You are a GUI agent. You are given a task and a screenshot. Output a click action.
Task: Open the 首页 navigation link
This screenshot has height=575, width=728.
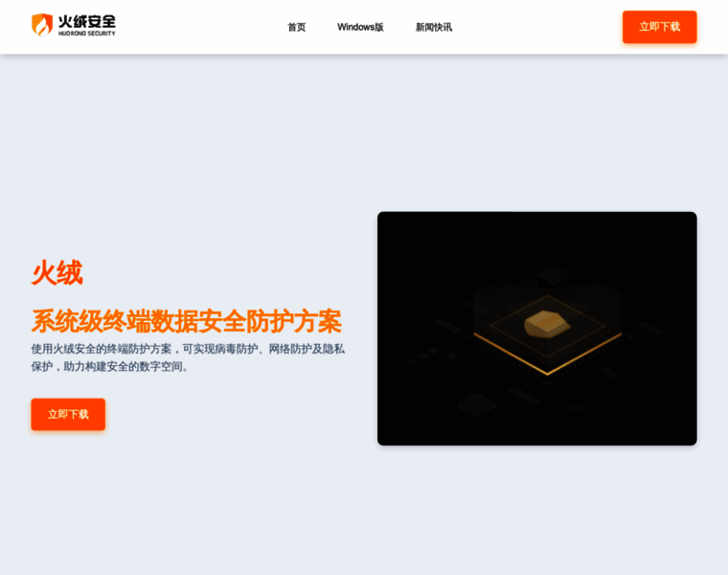click(x=297, y=28)
